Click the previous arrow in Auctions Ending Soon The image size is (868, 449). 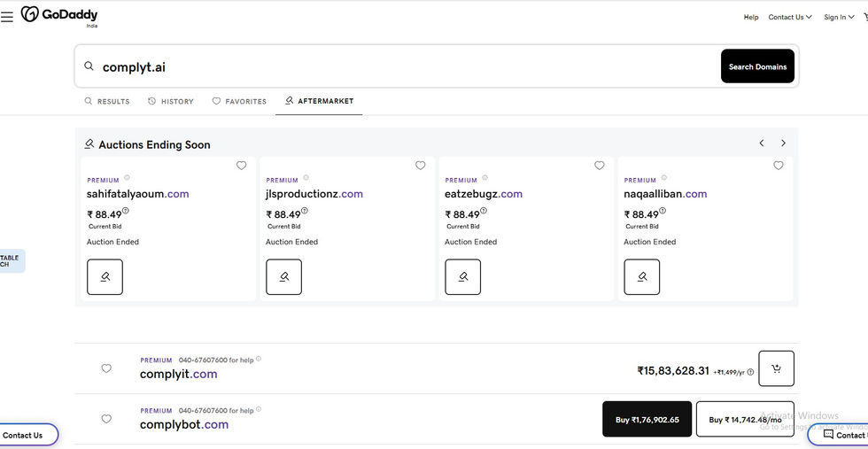pyautogui.click(x=762, y=143)
